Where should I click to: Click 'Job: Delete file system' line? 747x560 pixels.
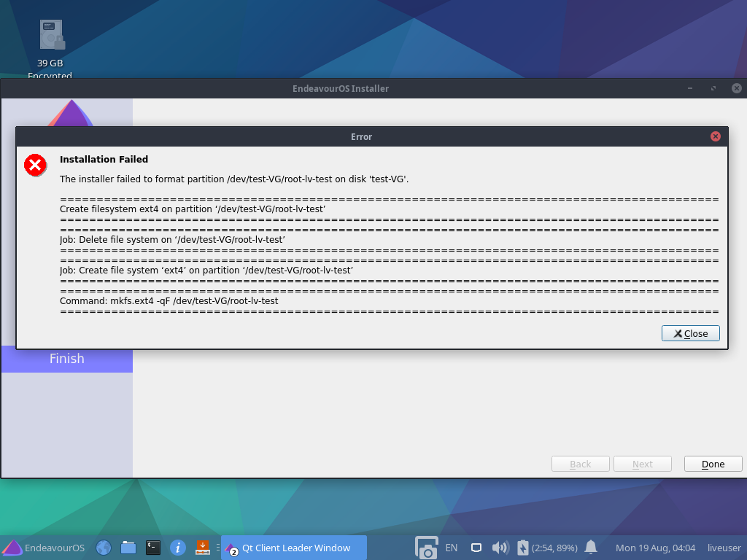pyautogui.click(x=172, y=239)
